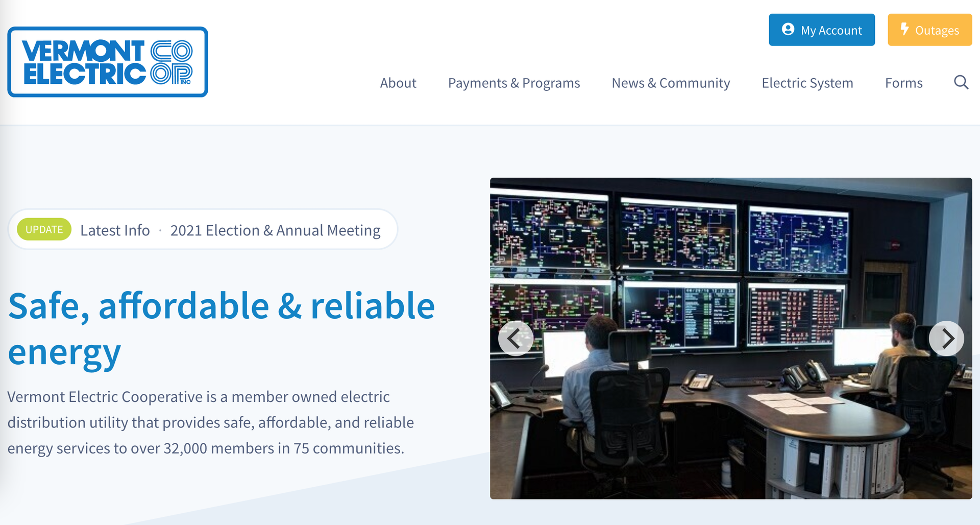Open the Outages button
The height and width of the screenshot is (525, 980).
(x=930, y=30)
